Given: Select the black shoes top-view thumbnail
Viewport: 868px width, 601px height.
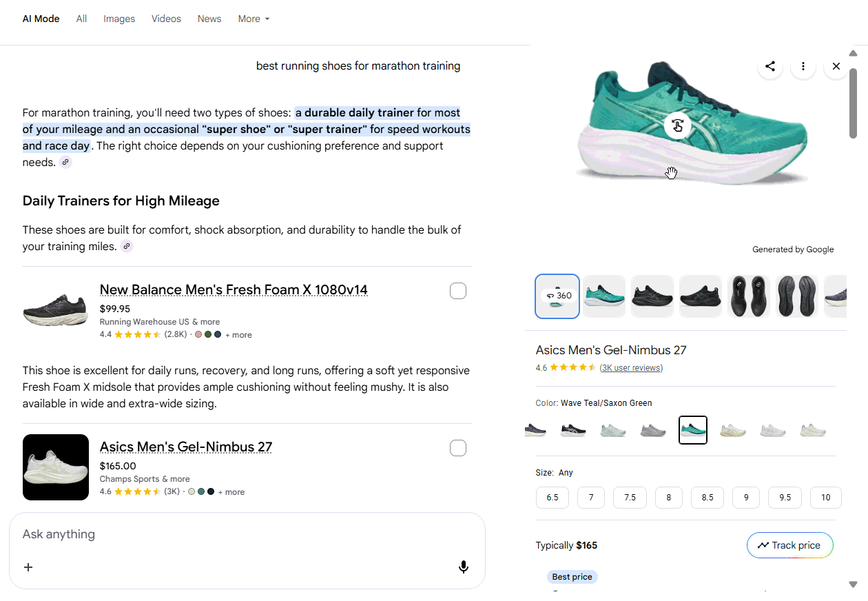Looking at the screenshot, I should pos(749,296).
